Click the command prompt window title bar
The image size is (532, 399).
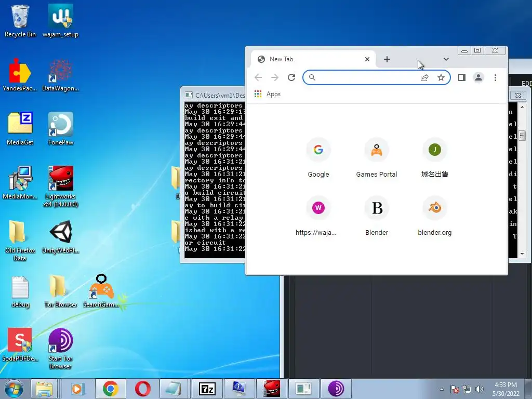[214, 95]
